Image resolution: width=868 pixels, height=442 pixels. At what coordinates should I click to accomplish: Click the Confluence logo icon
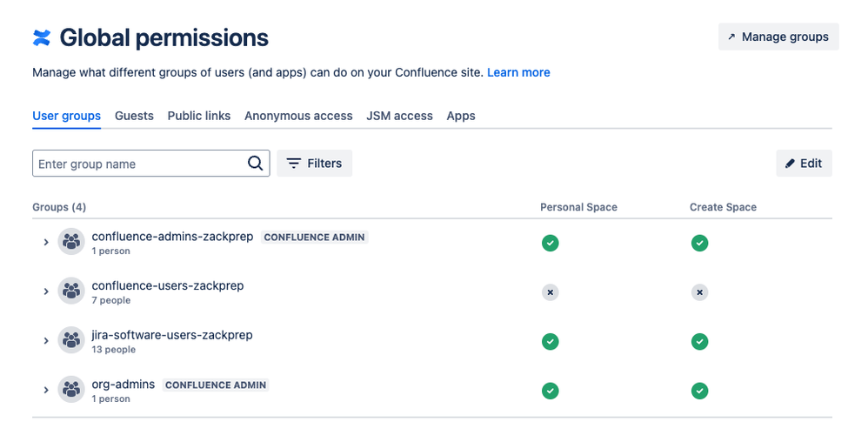point(42,37)
